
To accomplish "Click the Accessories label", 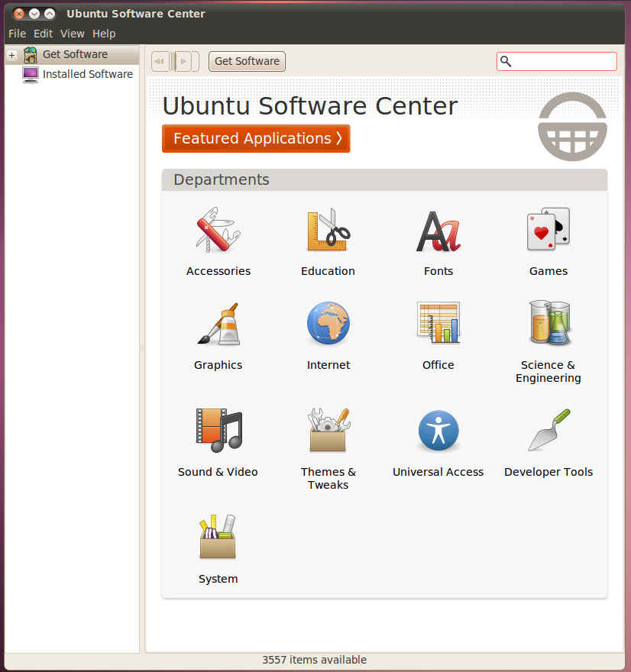I will (218, 271).
